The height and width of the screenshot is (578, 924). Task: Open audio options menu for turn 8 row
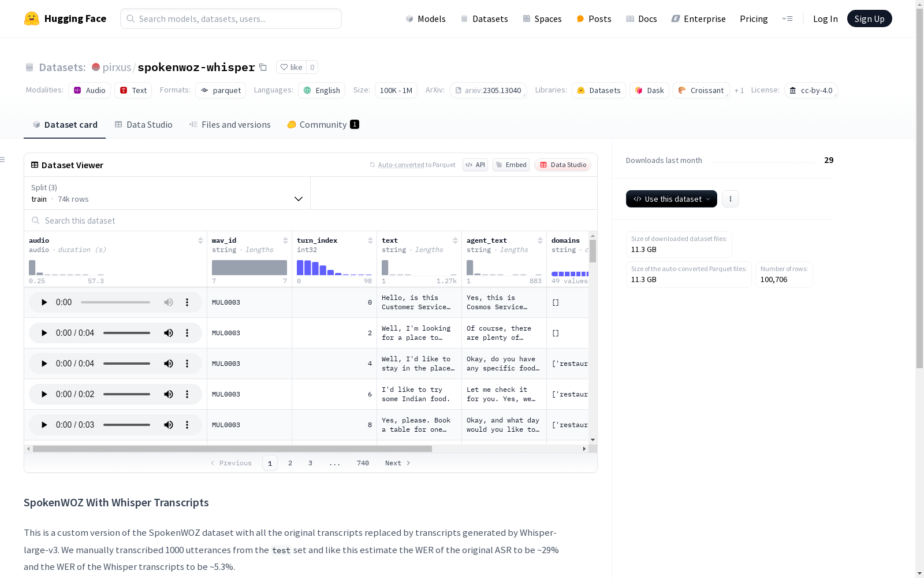187,425
